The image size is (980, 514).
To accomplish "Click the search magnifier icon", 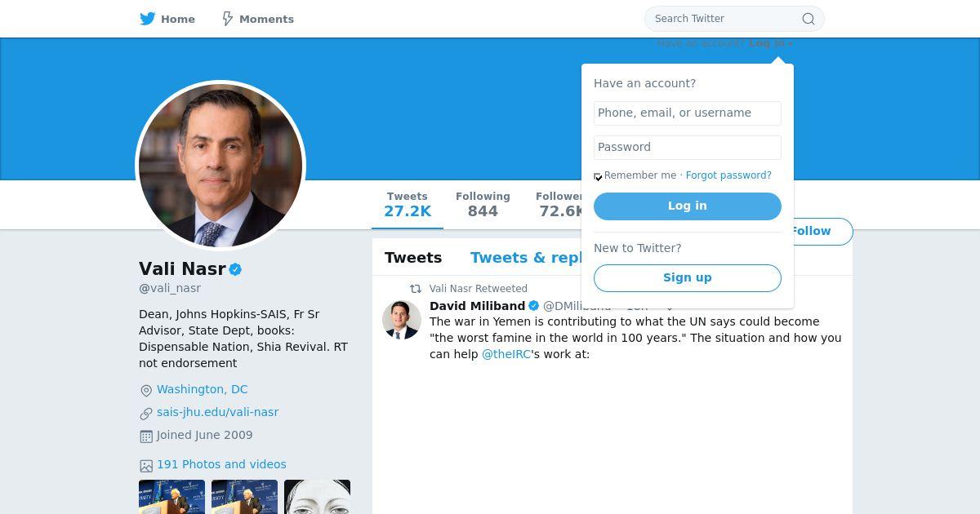I will coord(808,19).
